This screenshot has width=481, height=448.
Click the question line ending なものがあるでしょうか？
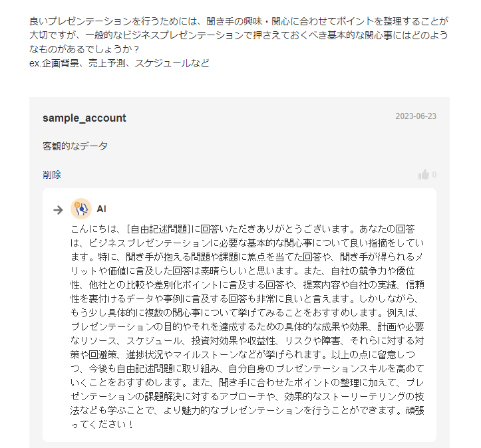[84, 49]
